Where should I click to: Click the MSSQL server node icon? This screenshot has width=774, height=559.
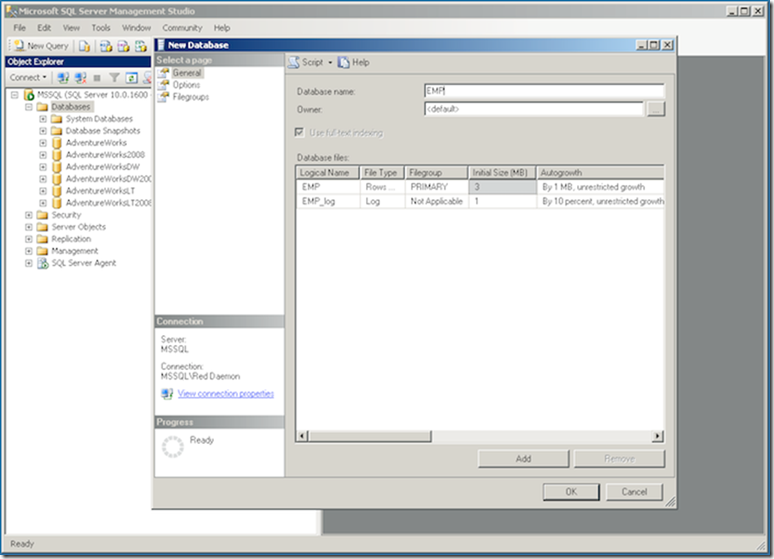click(29, 94)
